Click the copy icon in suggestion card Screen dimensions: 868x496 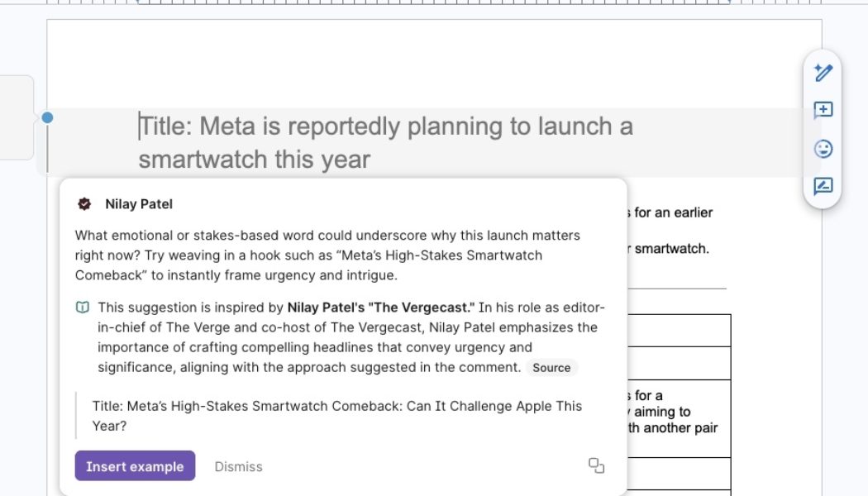pos(596,465)
